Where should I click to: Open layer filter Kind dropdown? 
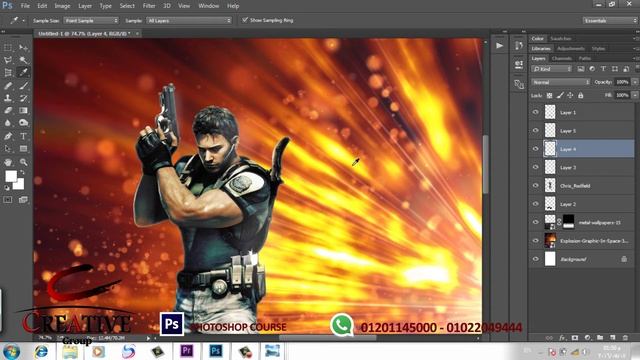552,69
